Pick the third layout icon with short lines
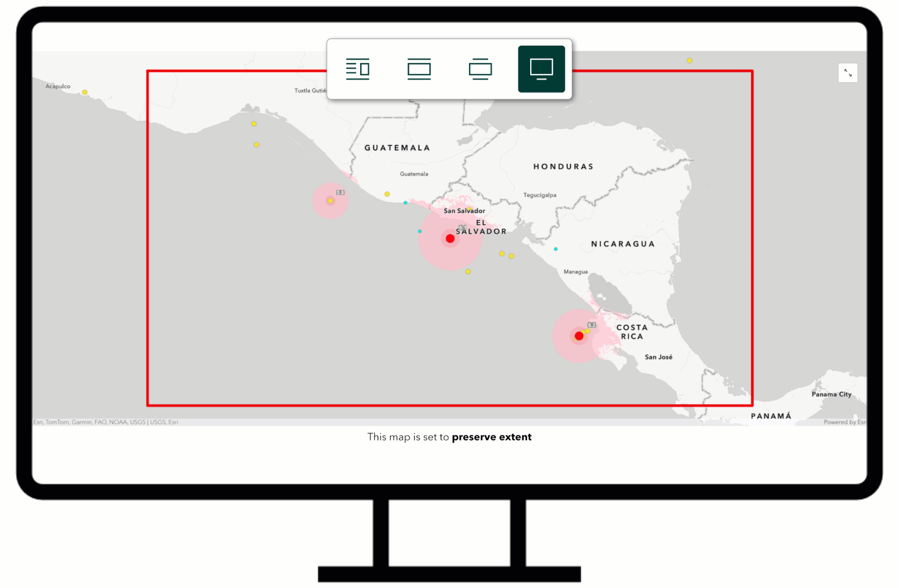The width and height of the screenshot is (899, 588). click(480, 69)
